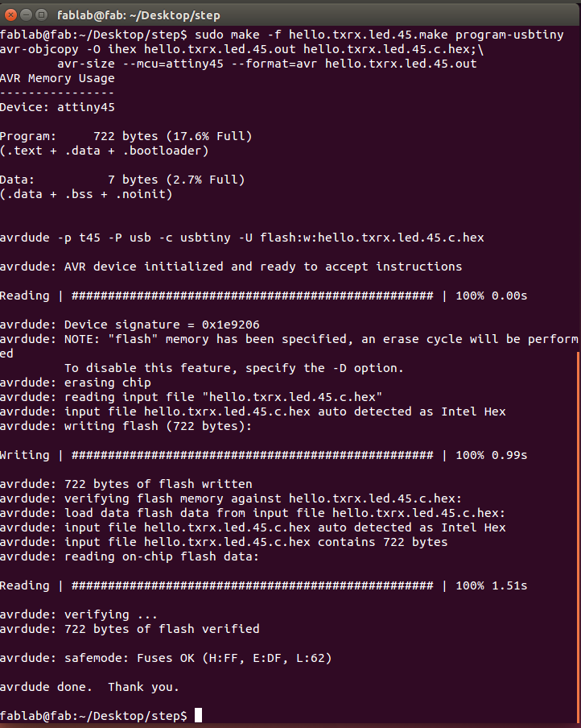Maximize the terminal window

[41, 15]
